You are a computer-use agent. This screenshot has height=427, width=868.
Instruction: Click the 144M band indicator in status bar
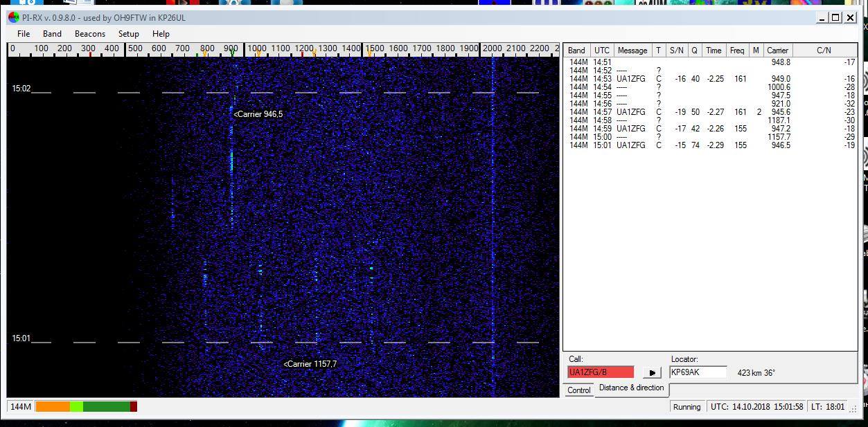[20, 406]
